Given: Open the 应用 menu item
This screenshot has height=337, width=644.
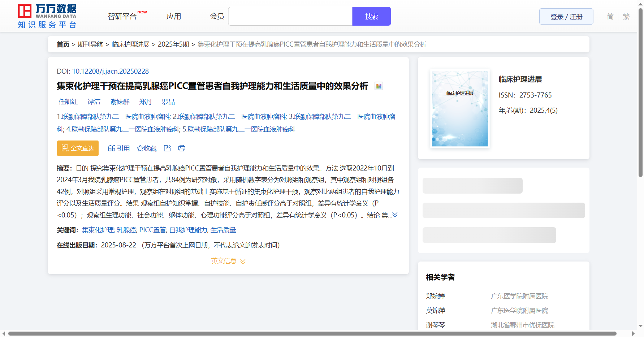Looking at the screenshot, I should 174,16.
